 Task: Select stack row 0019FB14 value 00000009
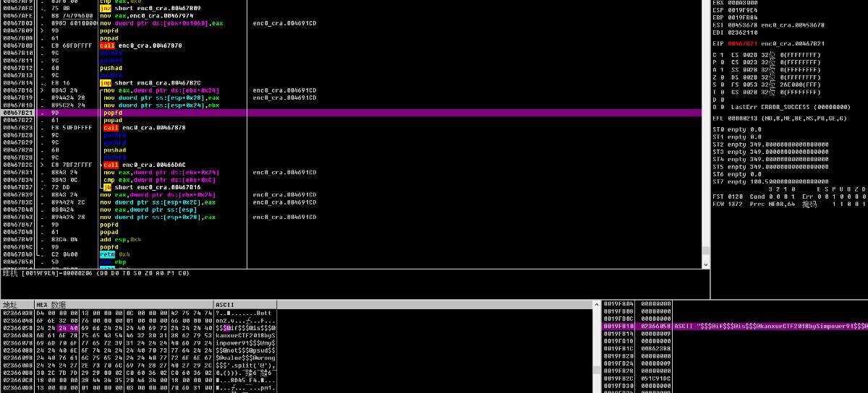[x=735, y=334]
